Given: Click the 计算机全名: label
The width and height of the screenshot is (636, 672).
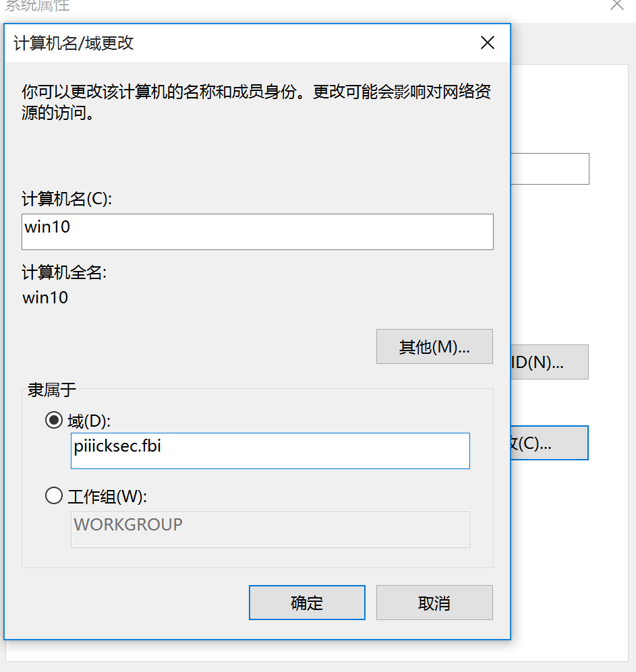Looking at the screenshot, I should point(65,273).
